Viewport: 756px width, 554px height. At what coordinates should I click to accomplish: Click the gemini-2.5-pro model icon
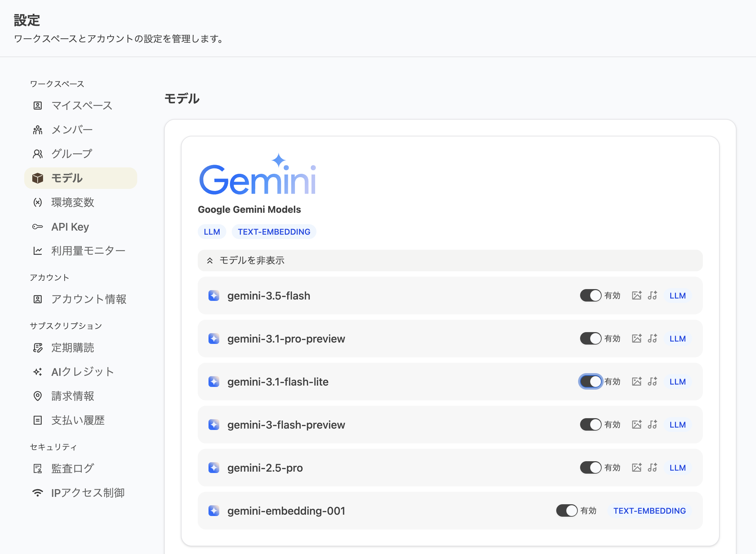coord(214,468)
